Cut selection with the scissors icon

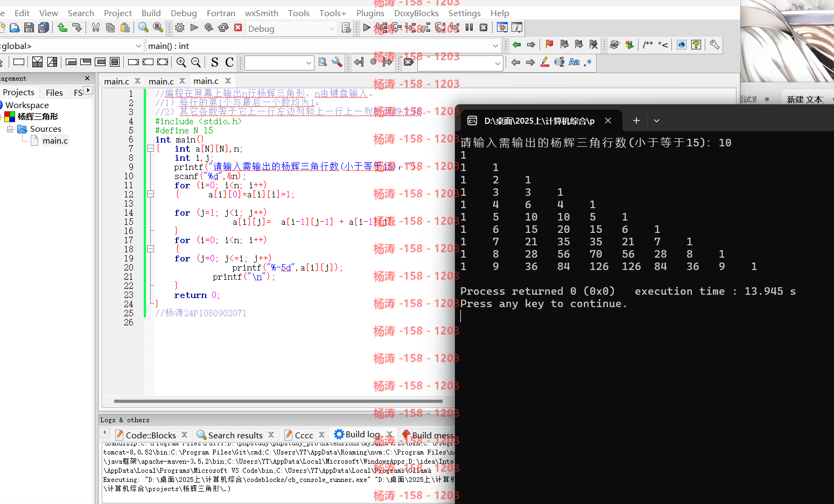pos(96,27)
